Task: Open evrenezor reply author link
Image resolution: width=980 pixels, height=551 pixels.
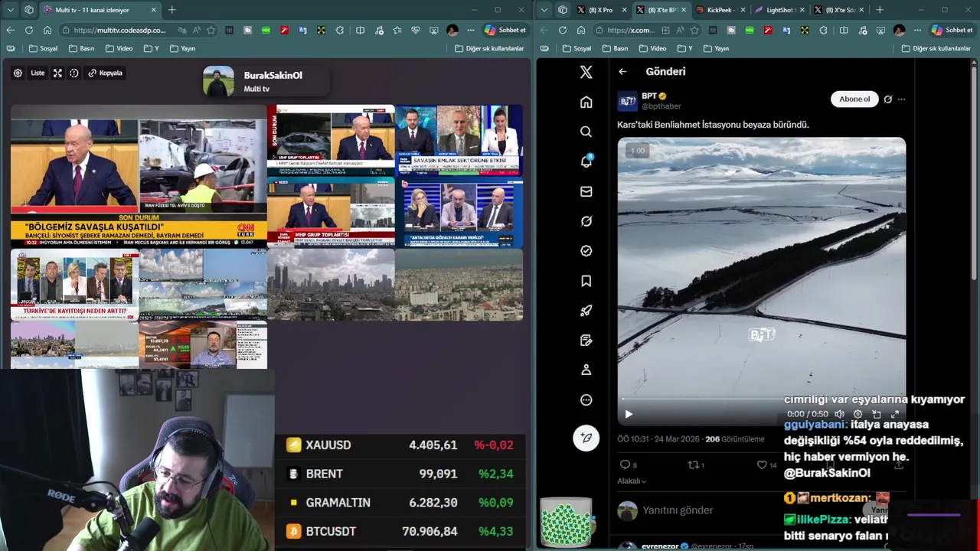Action: click(x=659, y=546)
